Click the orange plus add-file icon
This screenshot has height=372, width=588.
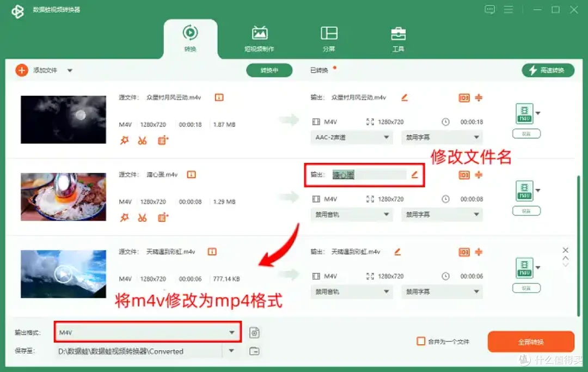22,70
